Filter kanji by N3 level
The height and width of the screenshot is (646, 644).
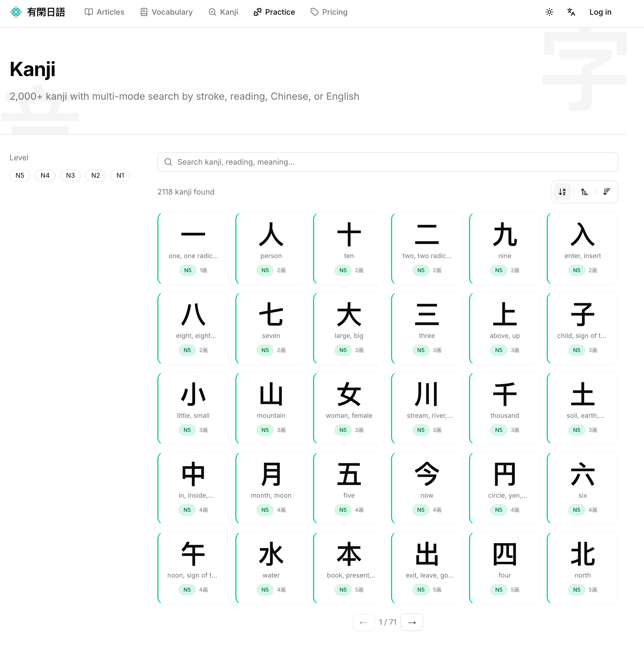pyautogui.click(x=70, y=175)
